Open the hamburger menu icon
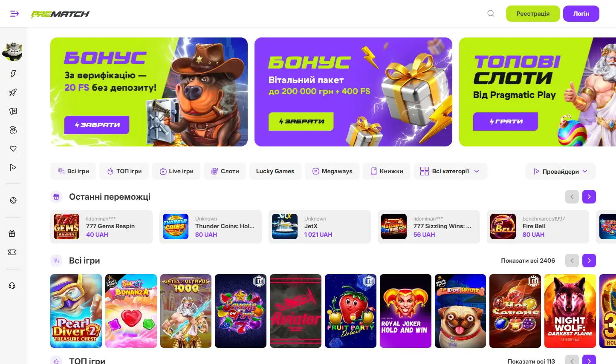 click(x=14, y=14)
